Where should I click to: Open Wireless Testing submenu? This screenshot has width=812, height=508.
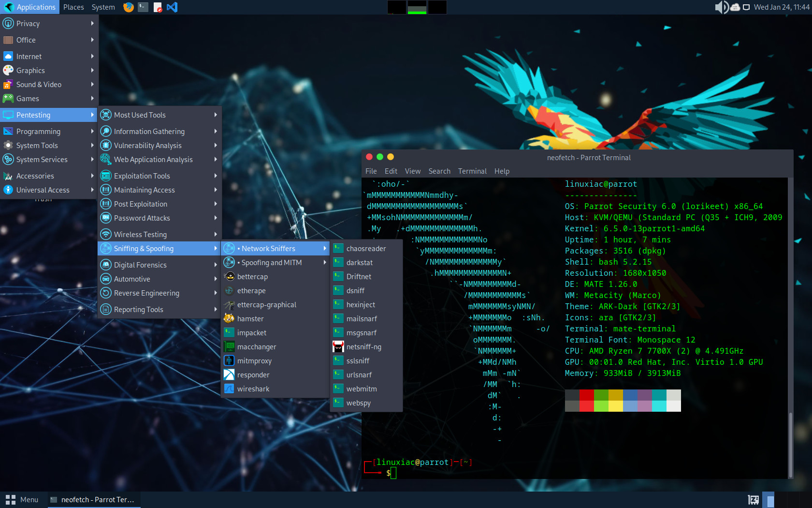159,235
